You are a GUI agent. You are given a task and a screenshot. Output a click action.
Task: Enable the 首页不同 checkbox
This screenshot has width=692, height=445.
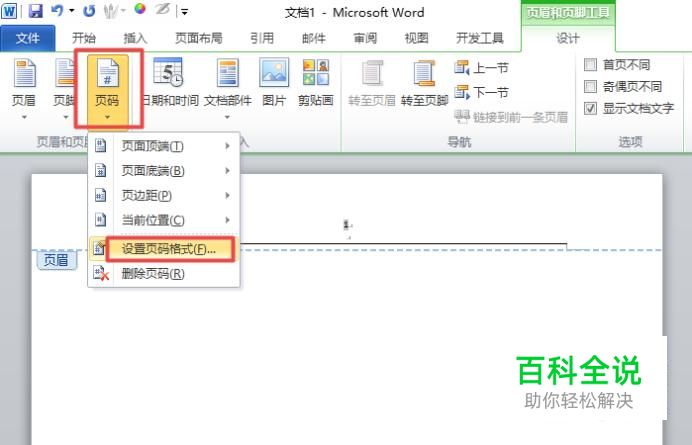pyautogui.click(x=590, y=65)
